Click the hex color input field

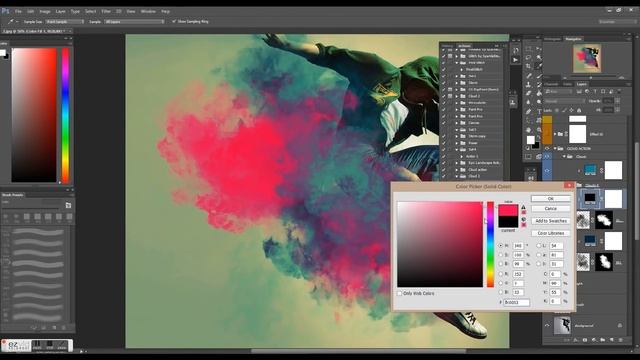[516, 302]
